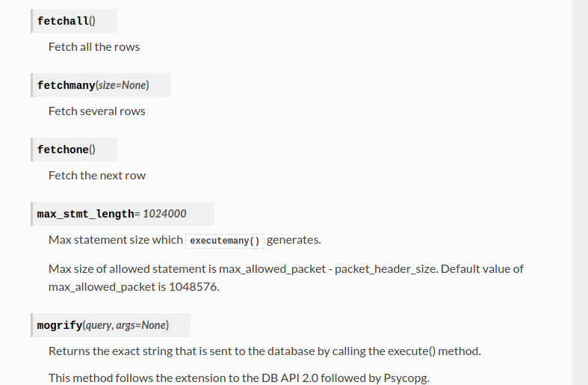Click the number 1048576 in the text
This screenshot has width=588, height=385.
pyautogui.click(x=194, y=287)
